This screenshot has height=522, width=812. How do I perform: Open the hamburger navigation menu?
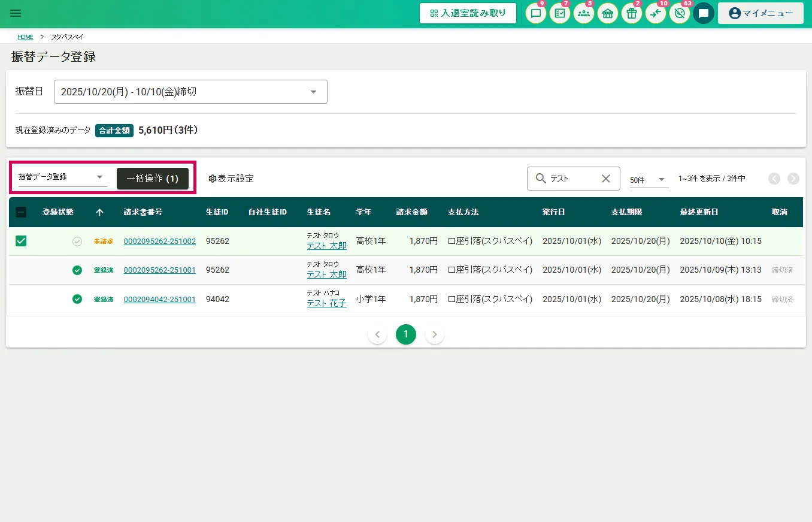(x=16, y=13)
